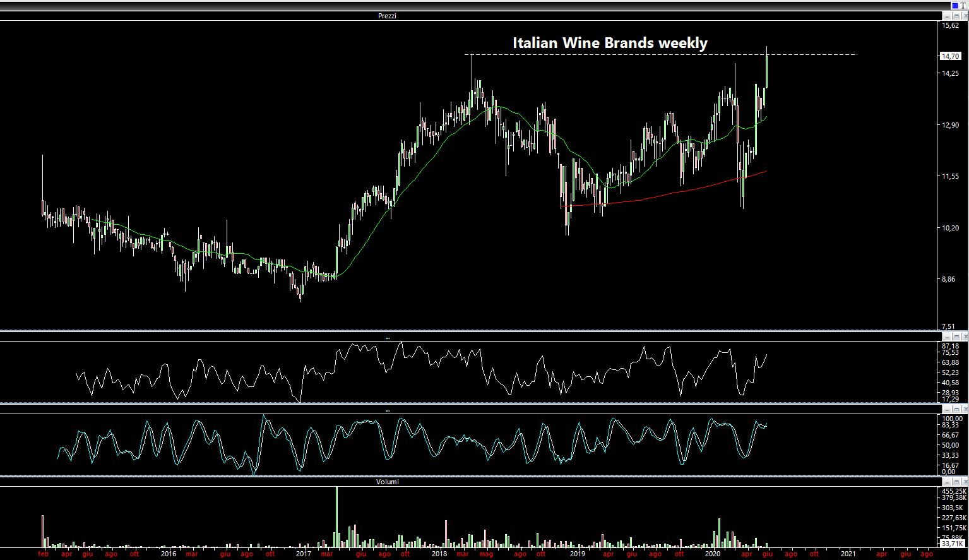Maximize the RSI indicator panel
Image resolution: width=969 pixels, height=560 pixels.
click(956, 337)
